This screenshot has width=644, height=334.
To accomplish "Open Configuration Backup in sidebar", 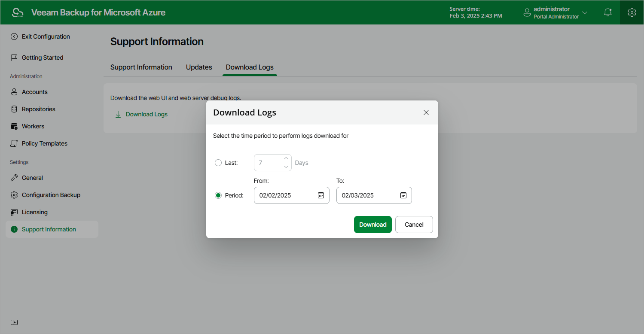I will 51,195.
